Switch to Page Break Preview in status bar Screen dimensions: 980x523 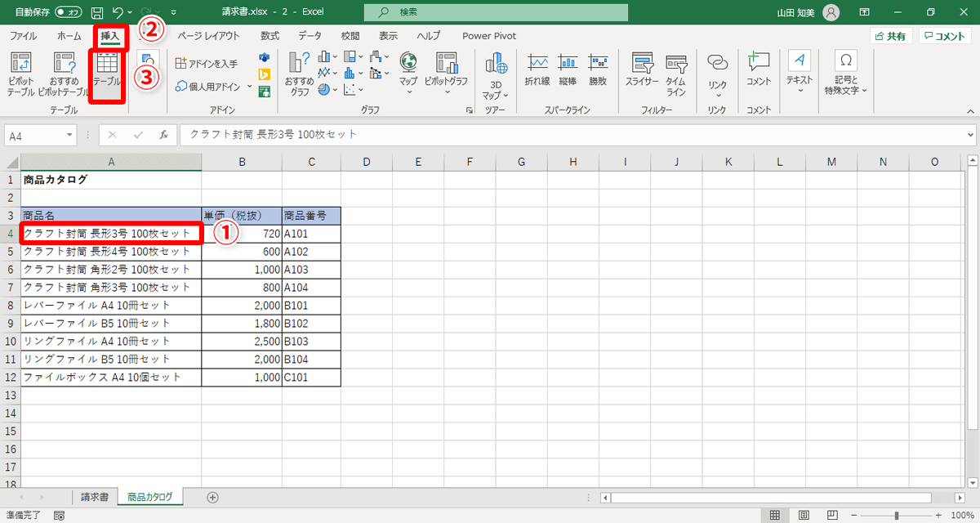tap(833, 516)
